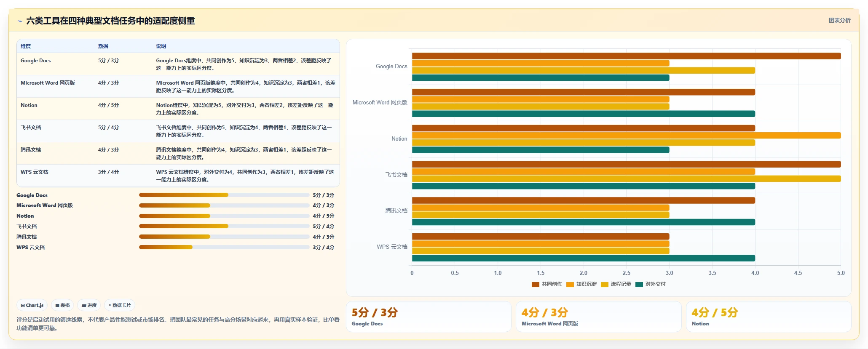Click the 图表分析 label in the header
The image size is (868, 349).
(839, 20)
